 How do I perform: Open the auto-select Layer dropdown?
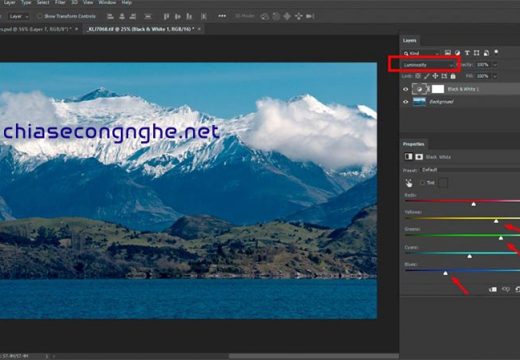(x=19, y=16)
